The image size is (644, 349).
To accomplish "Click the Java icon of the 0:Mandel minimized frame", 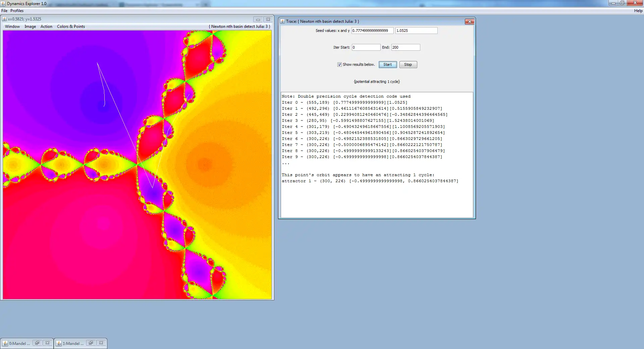I will click(5, 343).
